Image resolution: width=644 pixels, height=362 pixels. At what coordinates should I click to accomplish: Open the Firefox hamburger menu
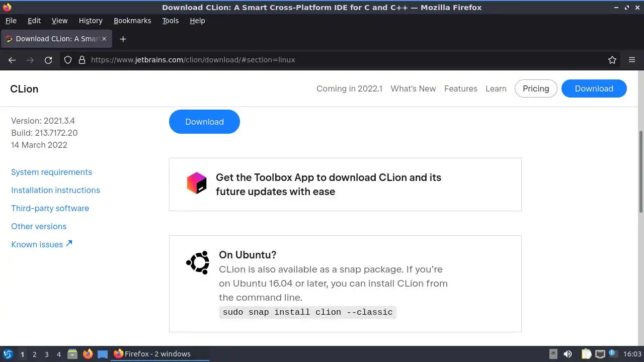click(x=632, y=60)
